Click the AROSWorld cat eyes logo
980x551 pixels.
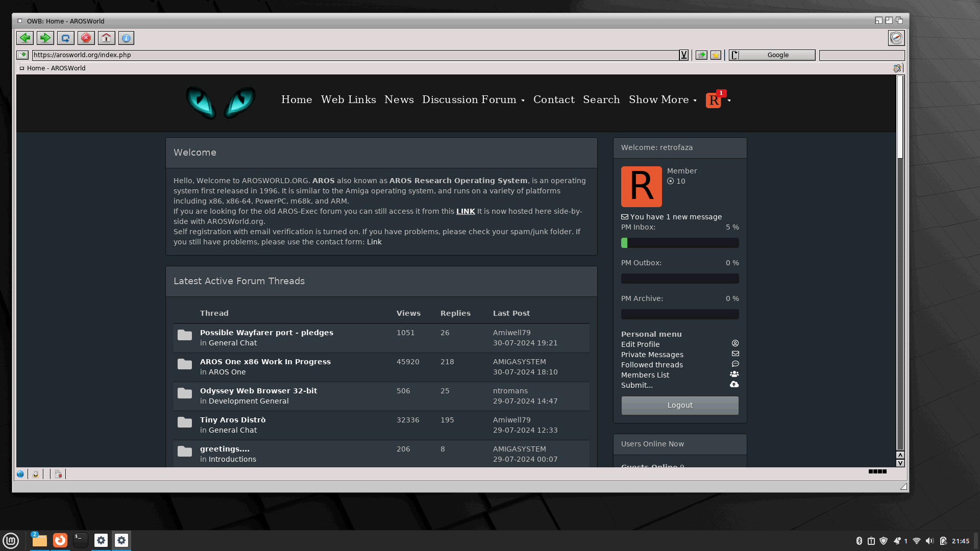click(x=220, y=102)
